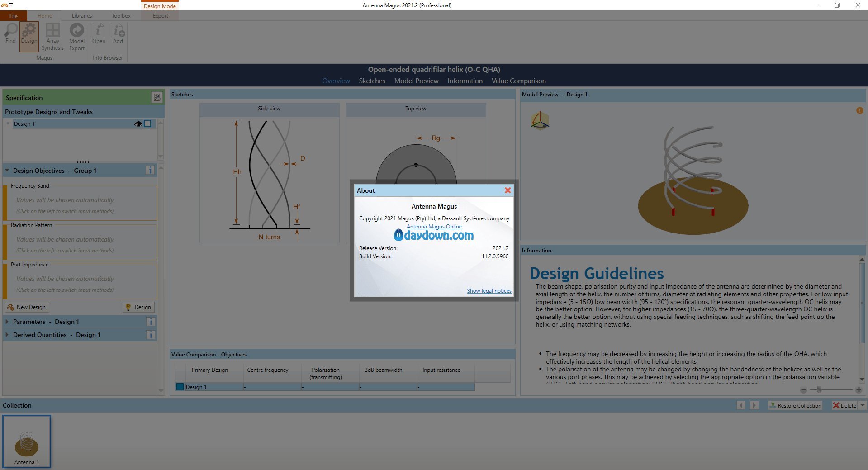The width and height of the screenshot is (868, 470).
Task: Click Design Objectives info icon
Action: click(x=150, y=171)
